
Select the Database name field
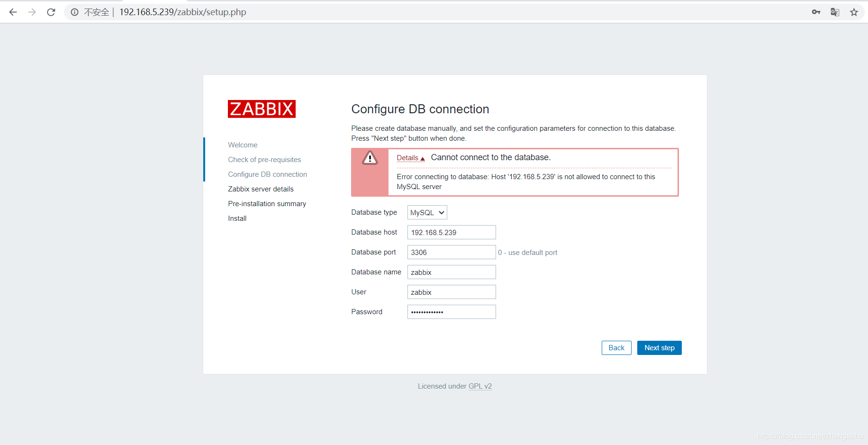(x=452, y=272)
